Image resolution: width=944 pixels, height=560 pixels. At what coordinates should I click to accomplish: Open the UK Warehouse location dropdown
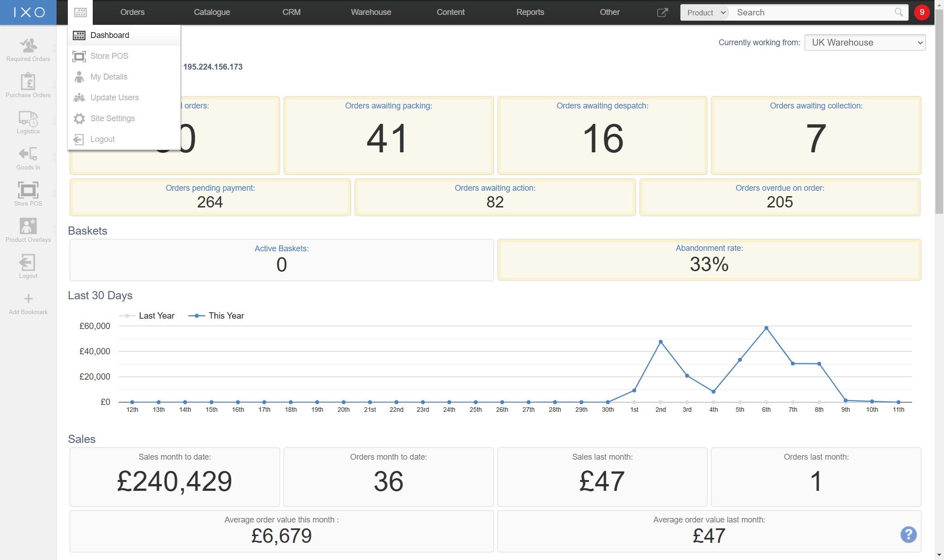[865, 42]
